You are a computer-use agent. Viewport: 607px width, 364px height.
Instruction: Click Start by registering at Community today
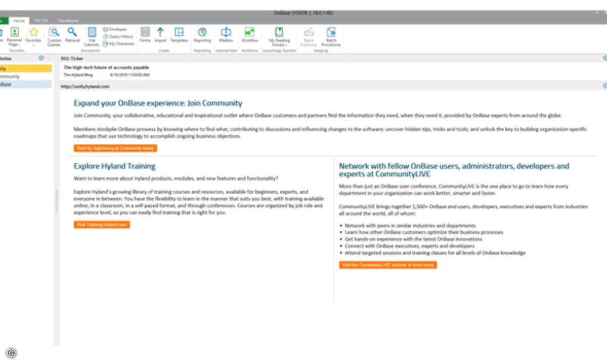tap(115, 148)
